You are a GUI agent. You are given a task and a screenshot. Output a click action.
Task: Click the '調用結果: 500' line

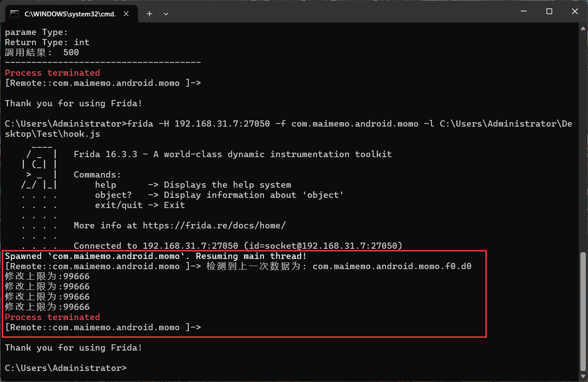[x=42, y=52]
